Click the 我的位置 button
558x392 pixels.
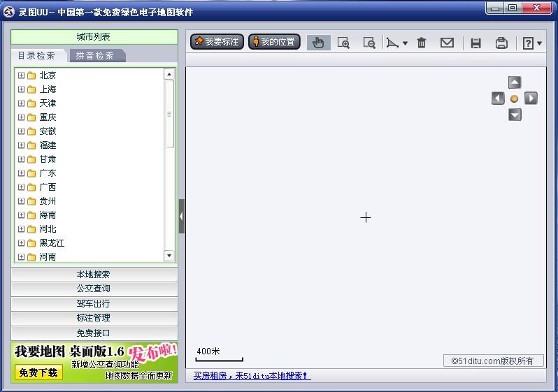click(x=274, y=42)
